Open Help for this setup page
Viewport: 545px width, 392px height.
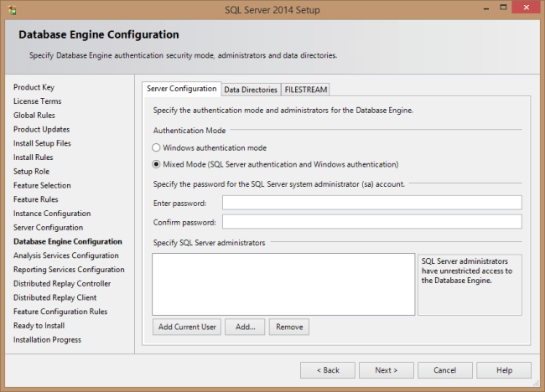504,370
